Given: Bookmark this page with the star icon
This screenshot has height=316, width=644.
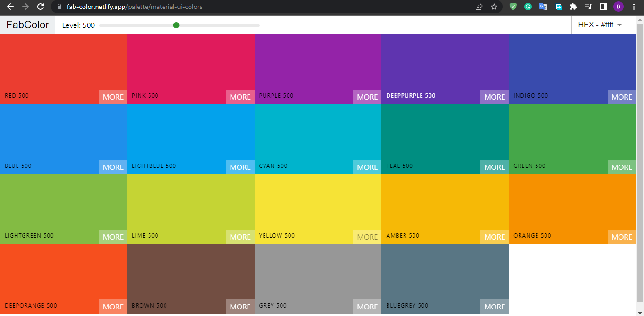Looking at the screenshot, I should point(494,7).
